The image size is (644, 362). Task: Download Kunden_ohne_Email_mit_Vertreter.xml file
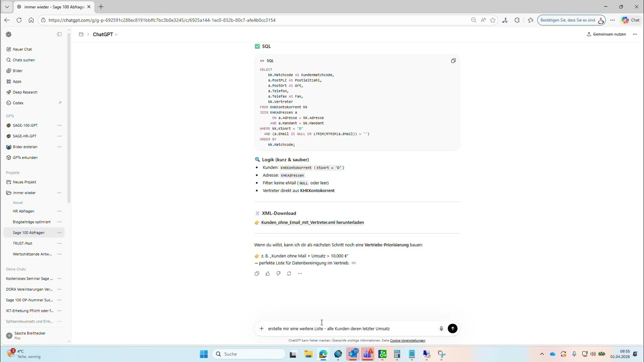point(312,222)
